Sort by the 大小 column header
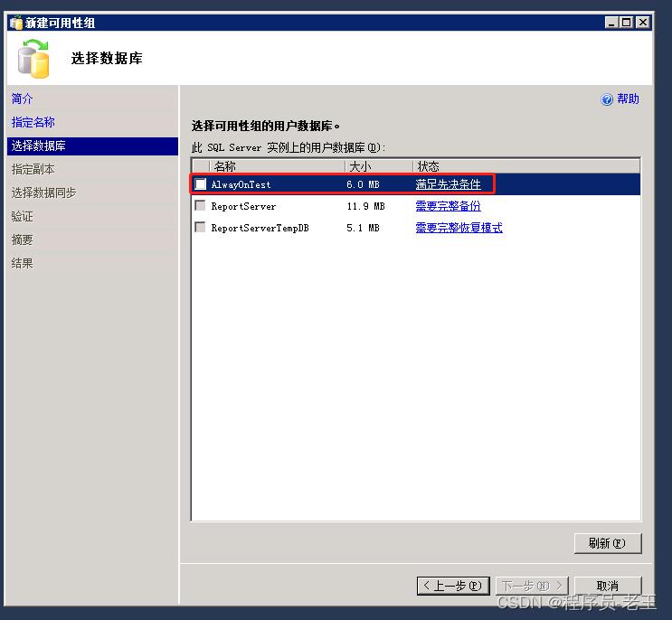Viewport: 672px width, 620px height. tap(379, 166)
